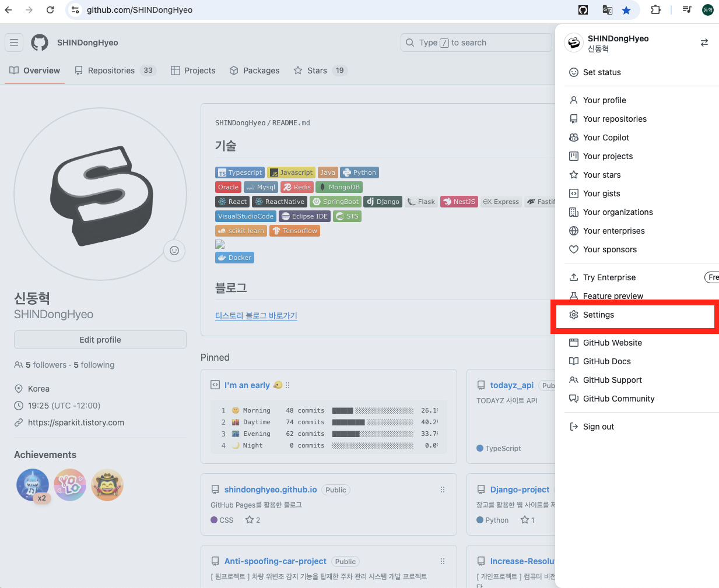
Task: Open Settings from the user menu
Action: point(641,315)
